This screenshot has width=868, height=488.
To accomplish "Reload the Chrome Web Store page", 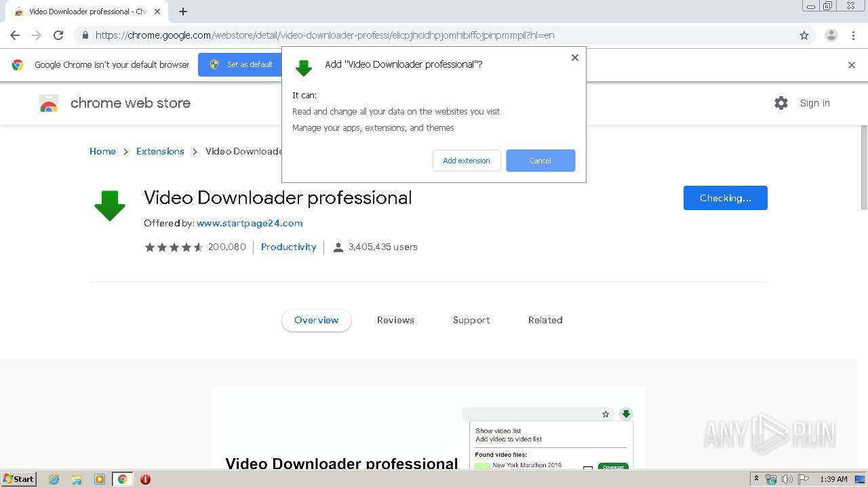I will (x=58, y=35).
